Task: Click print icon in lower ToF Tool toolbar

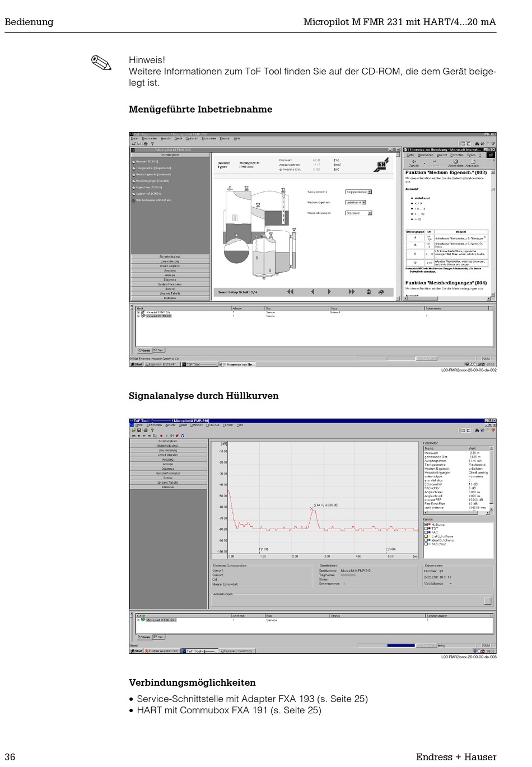Action: pyautogui.click(x=145, y=430)
